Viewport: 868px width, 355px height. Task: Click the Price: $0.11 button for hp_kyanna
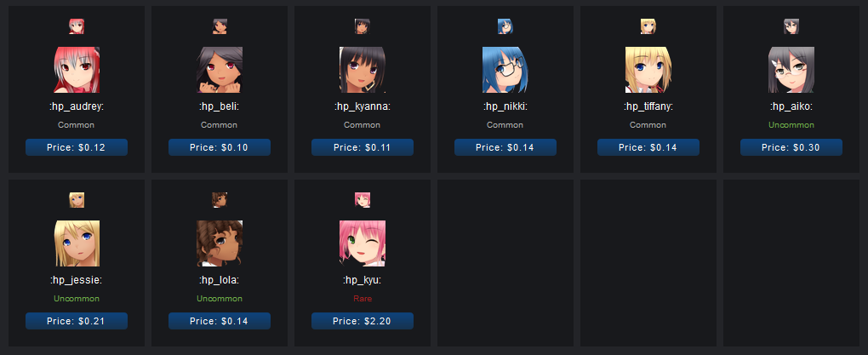point(363,147)
